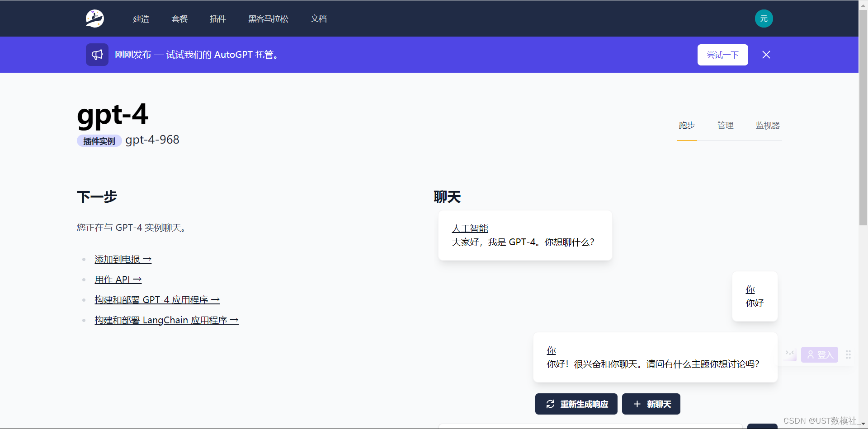Click the 人工智能 sender label
Screen dimensions: 868x429
pos(470,228)
